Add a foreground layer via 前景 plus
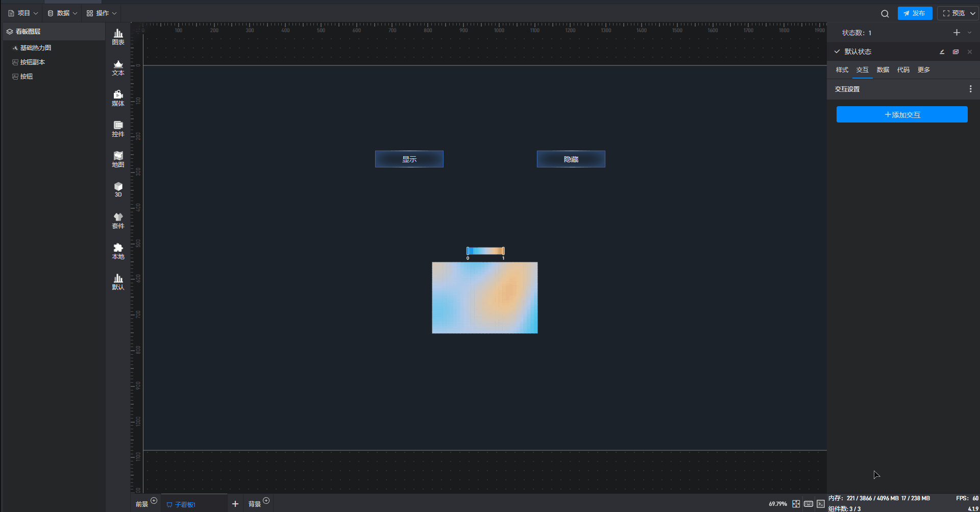Screen dimensions: 980x512 [x=154, y=501]
